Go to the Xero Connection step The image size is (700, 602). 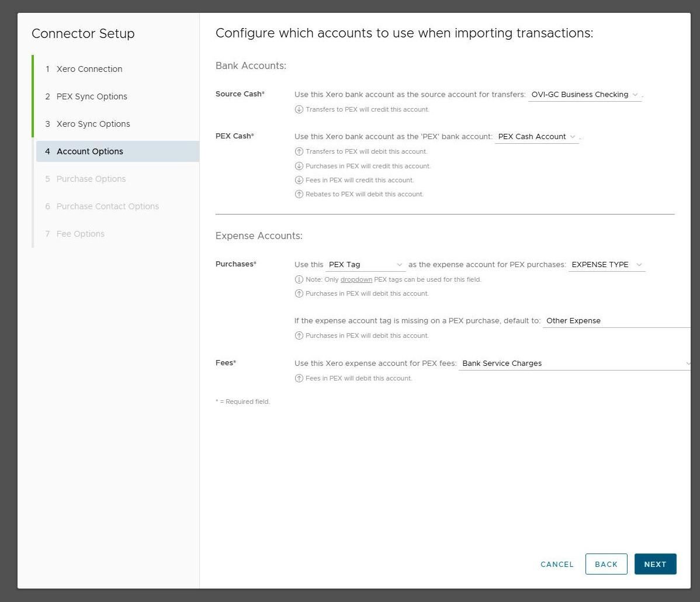pyautogui.click(x=89, y=69)
